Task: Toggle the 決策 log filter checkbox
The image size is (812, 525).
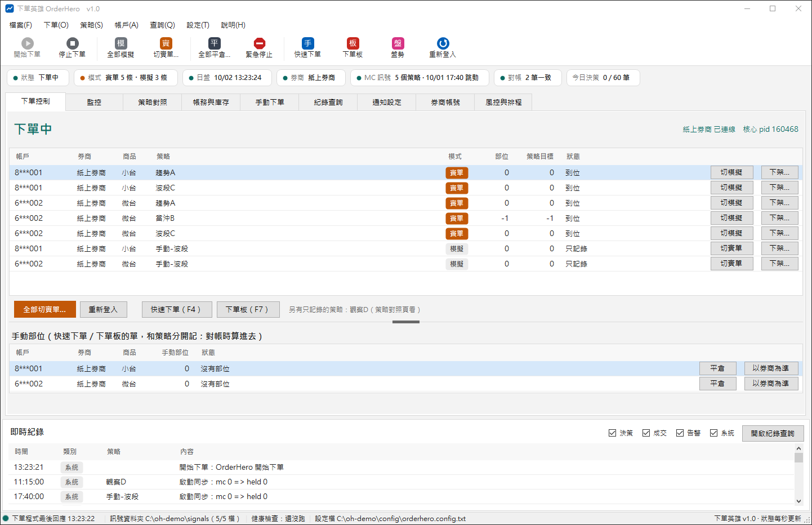Action: (612, 433)
